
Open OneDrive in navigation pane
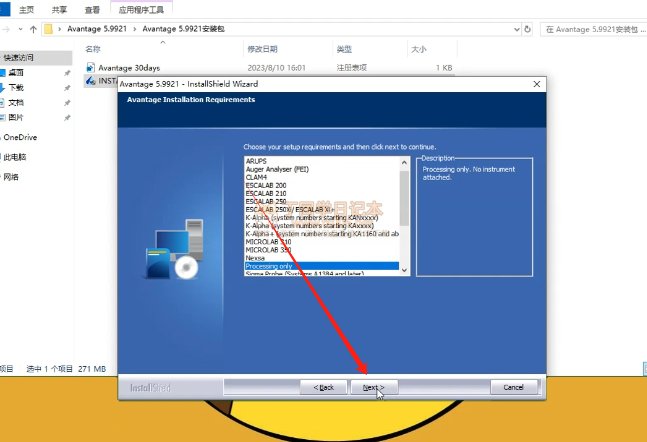point(20,137)
